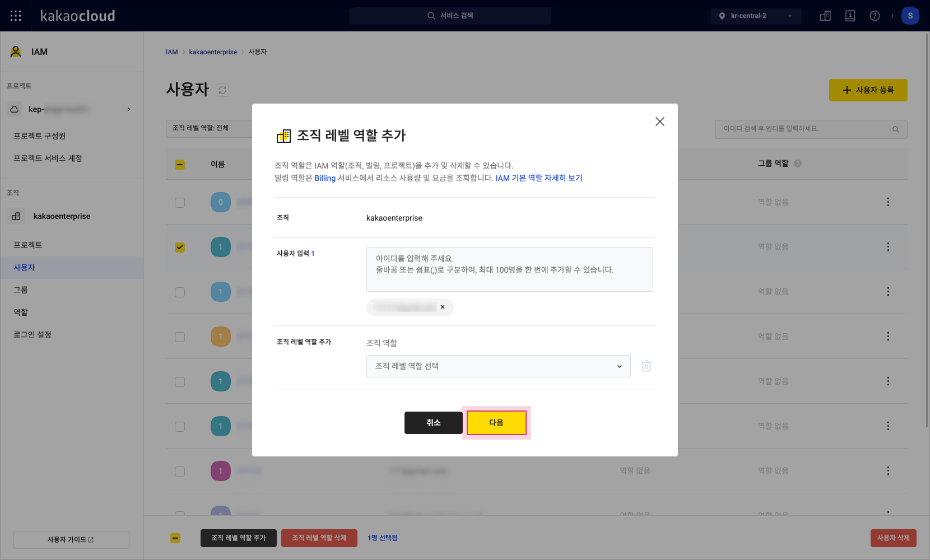Delete the organization role row trash icon
The height and width of the screenshot is (560, 930).
[647, 366]
